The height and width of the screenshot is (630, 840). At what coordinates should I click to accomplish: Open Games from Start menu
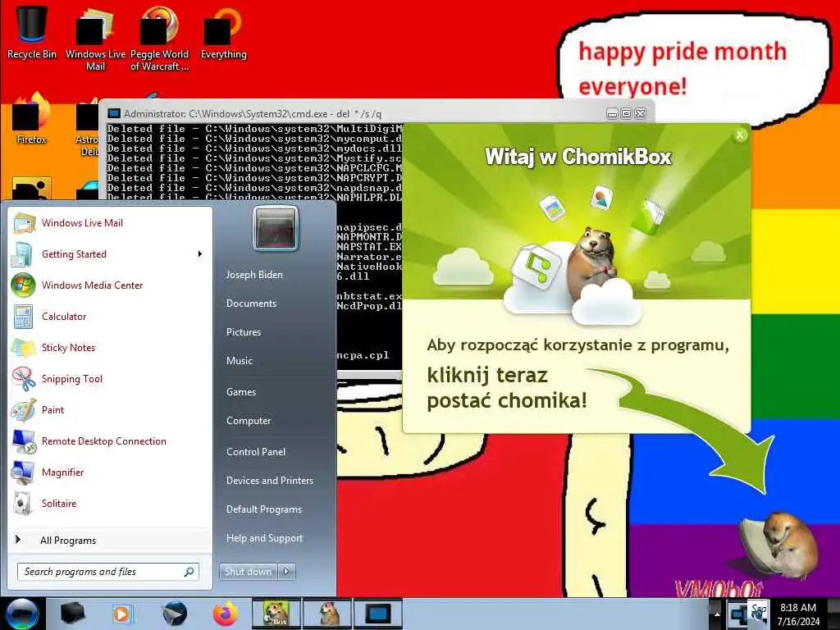241,392
